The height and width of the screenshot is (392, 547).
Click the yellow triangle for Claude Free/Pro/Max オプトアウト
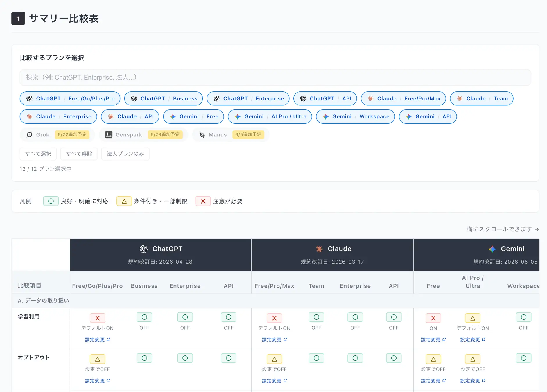(275, 359)
